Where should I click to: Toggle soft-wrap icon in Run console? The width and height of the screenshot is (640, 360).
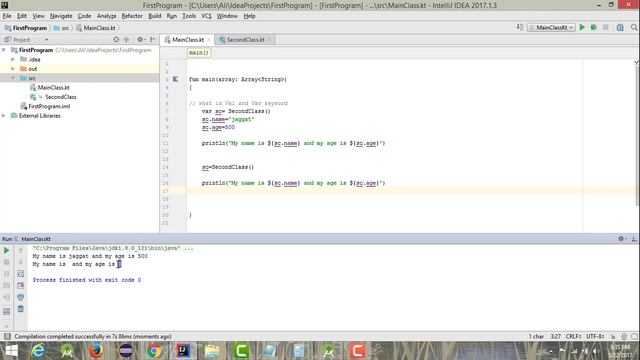tap(20, 273)
